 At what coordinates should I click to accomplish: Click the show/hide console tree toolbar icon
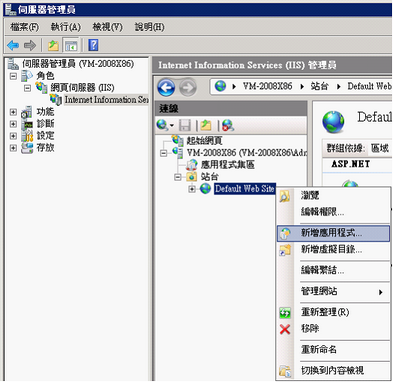[x=71, y=45]
